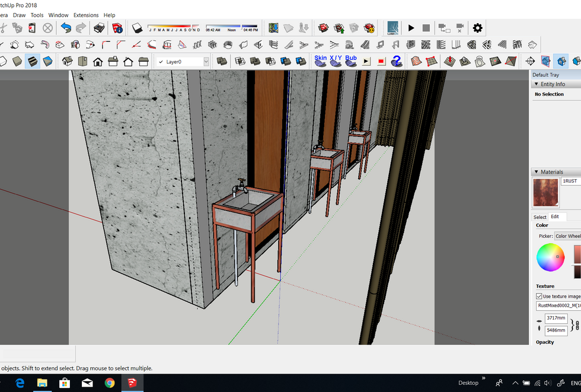Toggle the shadows display button
Image resolution: width=581 pixels, height=392 pixels.
click(138, 28)
